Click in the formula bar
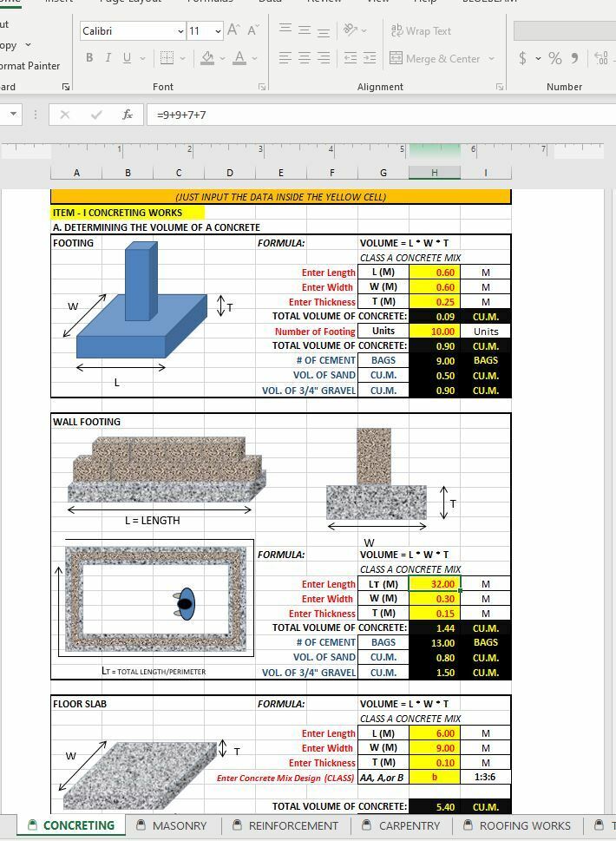This screenshot has height=841, width=616. (x=381, y=115)
